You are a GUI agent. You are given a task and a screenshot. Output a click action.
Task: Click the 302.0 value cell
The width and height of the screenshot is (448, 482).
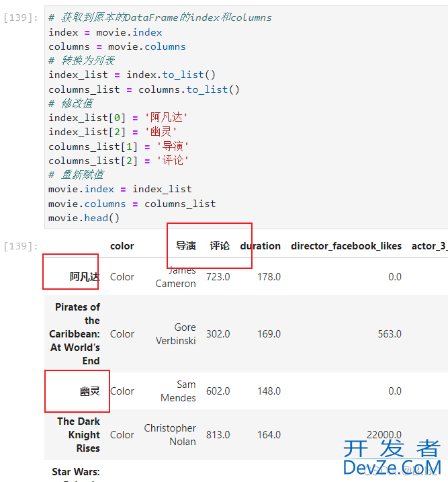click(x=218, y=334)
